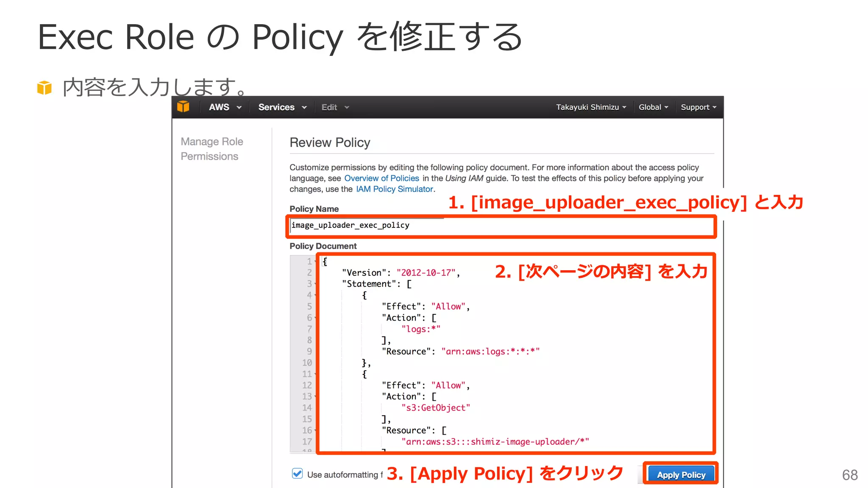The image size is (868, 488).
Task: Click the "Allow" value on line 12
Action: tap(448, 385)
